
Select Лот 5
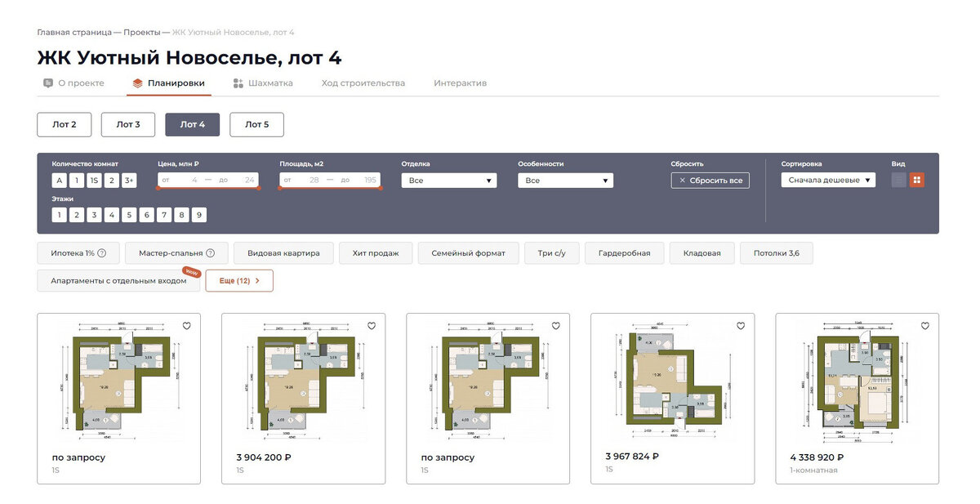click(256, 124)
